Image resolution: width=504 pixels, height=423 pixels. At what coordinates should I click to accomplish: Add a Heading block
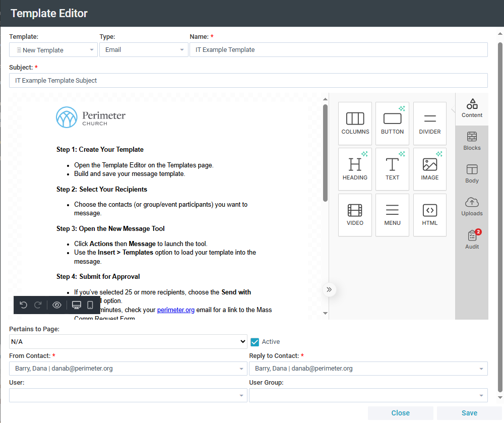click(x=355, y=169)
